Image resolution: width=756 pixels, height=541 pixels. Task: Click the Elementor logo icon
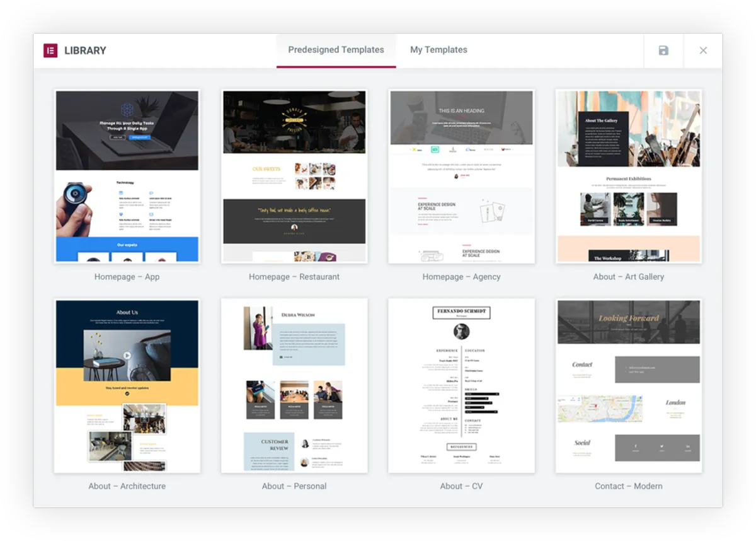click(50, 50)
